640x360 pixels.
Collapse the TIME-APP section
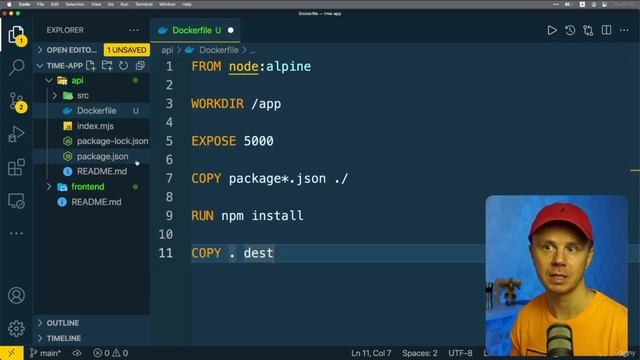(x=40, y=65)
